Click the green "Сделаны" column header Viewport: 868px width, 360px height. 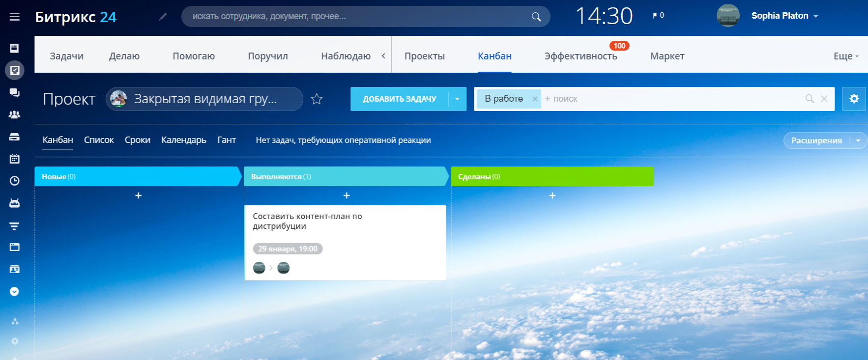tap(552, 176)
